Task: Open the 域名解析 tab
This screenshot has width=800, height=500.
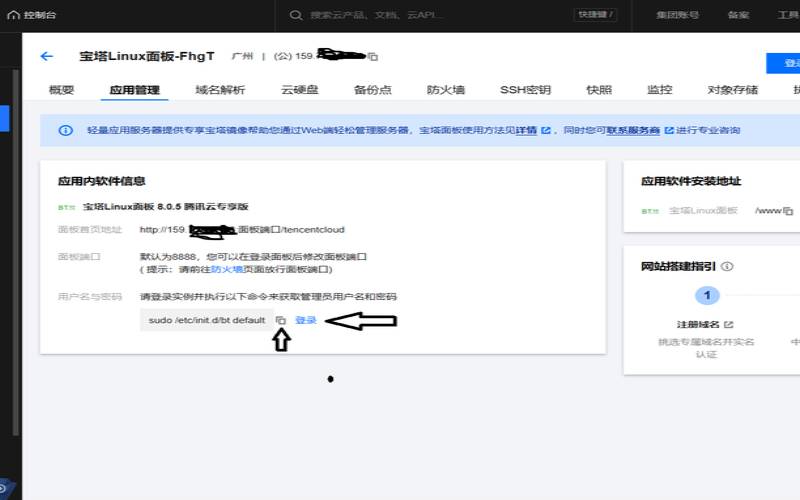Action: [220, 90]
